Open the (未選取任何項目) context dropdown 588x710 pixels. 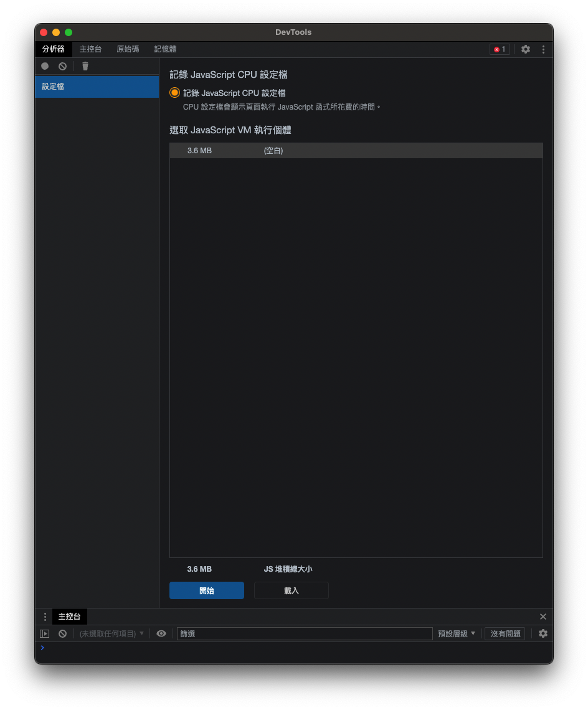[111, 633]
